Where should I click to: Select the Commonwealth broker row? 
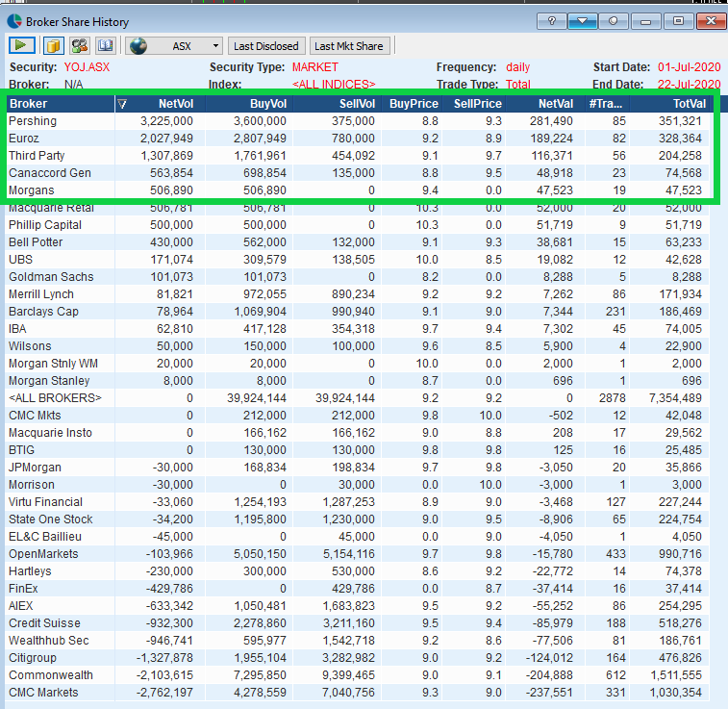358,675
